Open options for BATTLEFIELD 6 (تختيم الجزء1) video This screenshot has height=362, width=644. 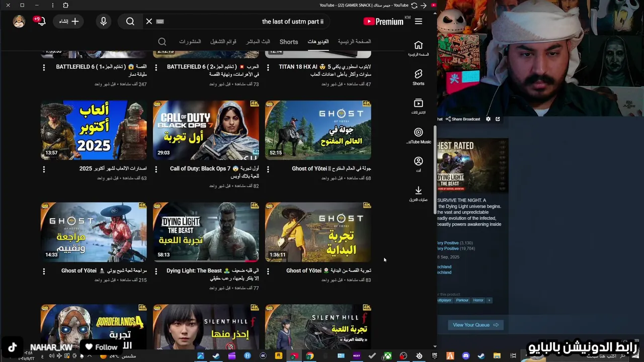point(44,67)
